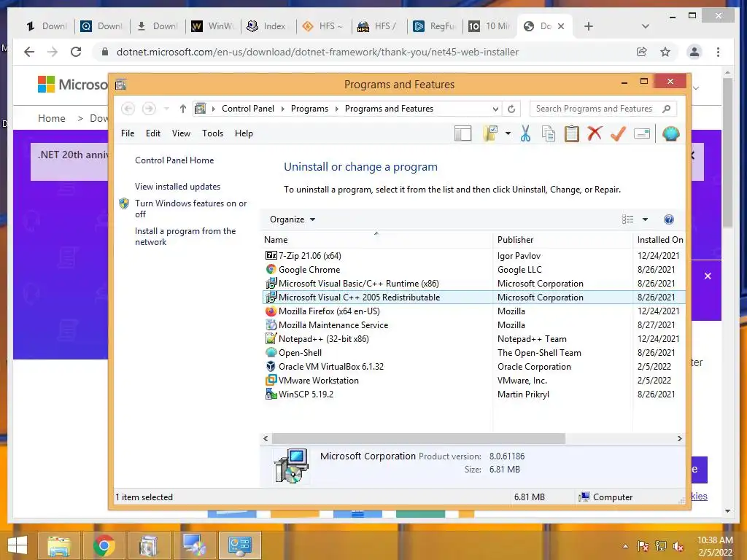This screenshot has width=747, height=560.
Task: Click the Copy icon in Programs toolbar
Action: pyautogui.click(x=549, y=134)
